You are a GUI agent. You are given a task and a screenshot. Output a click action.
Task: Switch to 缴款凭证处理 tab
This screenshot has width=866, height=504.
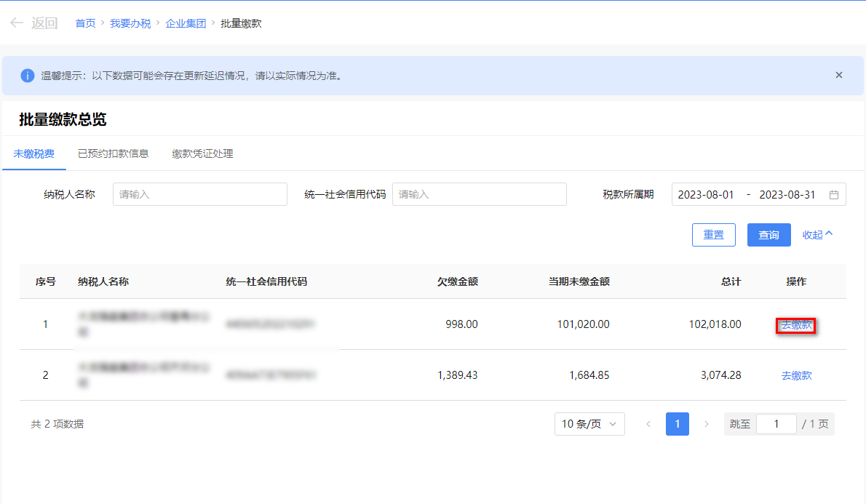click(x=203, y=153)
